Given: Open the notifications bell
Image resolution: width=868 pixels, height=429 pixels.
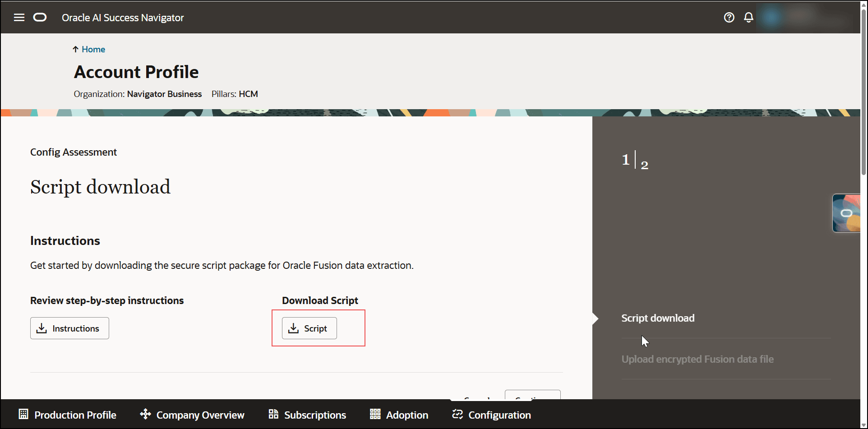Looking at the screenshot, I should coord(748,18).
